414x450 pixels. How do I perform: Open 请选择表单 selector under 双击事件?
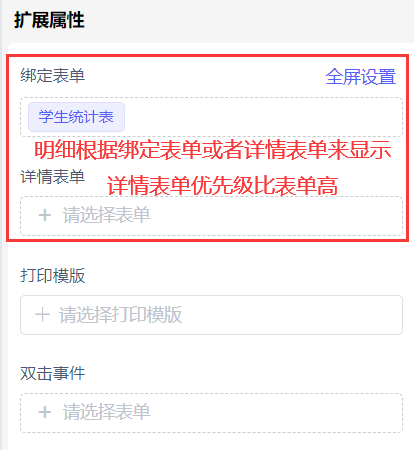[211, 413]
